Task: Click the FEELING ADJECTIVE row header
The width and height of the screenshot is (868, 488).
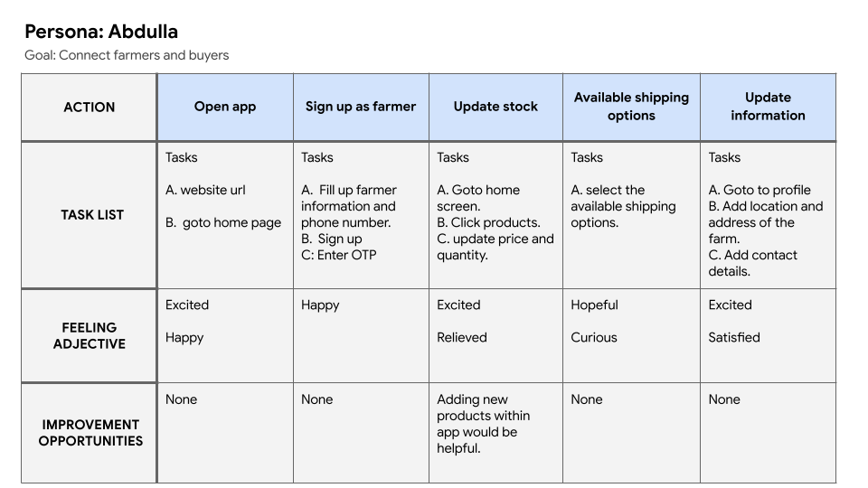Action: pos(90,336)
